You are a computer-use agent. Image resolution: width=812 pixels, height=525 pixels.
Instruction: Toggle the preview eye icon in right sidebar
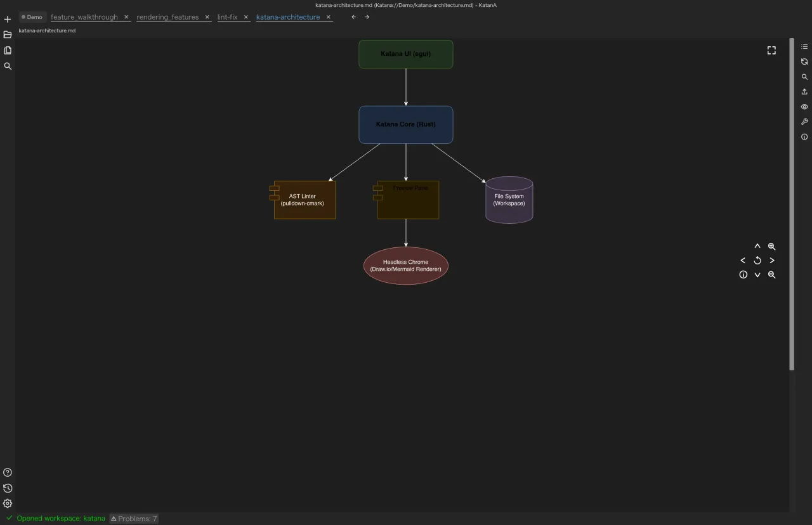tap(804, 107)
